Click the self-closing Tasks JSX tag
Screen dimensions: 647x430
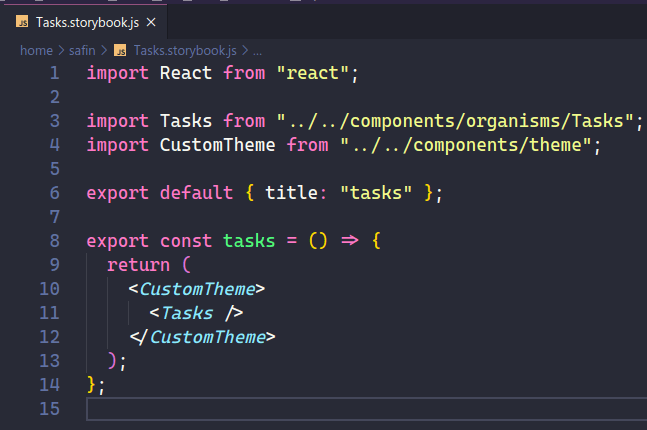tap(196, 313)
